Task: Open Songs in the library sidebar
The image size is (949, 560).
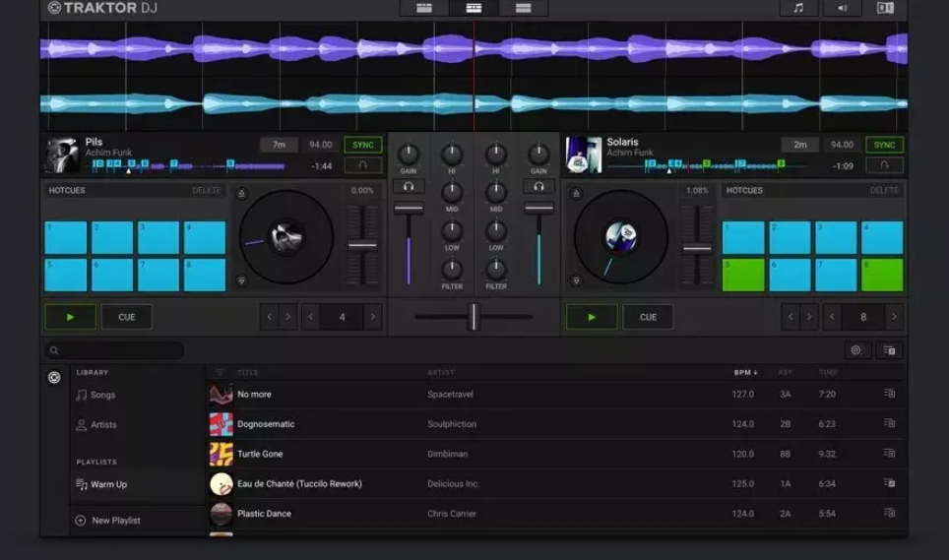Action: tap(95, 395)
